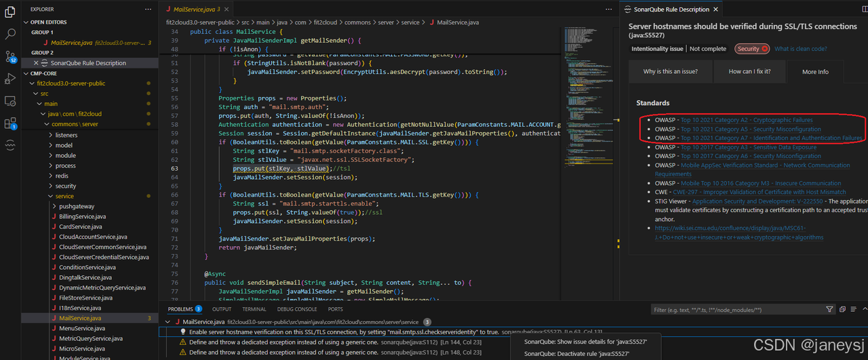Select the 'More Info' tab
This screenshot has height=360, width=868.
[x=814, y=71]
